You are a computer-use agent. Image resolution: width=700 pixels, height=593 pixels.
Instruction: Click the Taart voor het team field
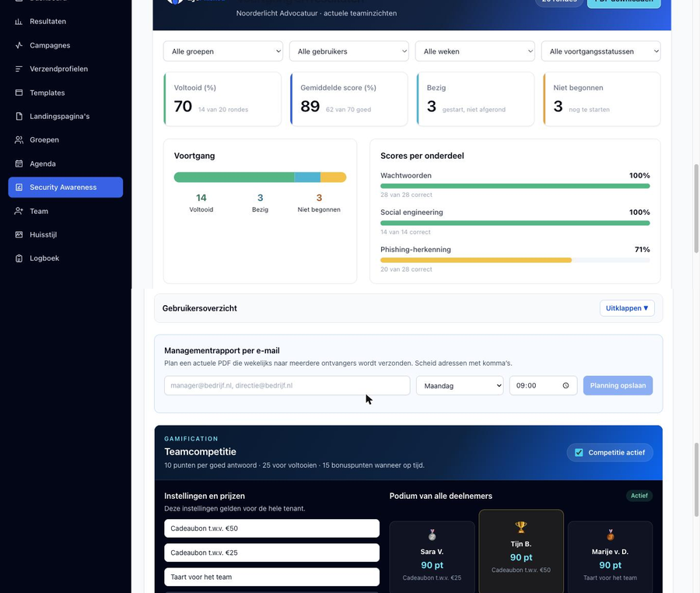pyautogui.click(x=272, y=577)
